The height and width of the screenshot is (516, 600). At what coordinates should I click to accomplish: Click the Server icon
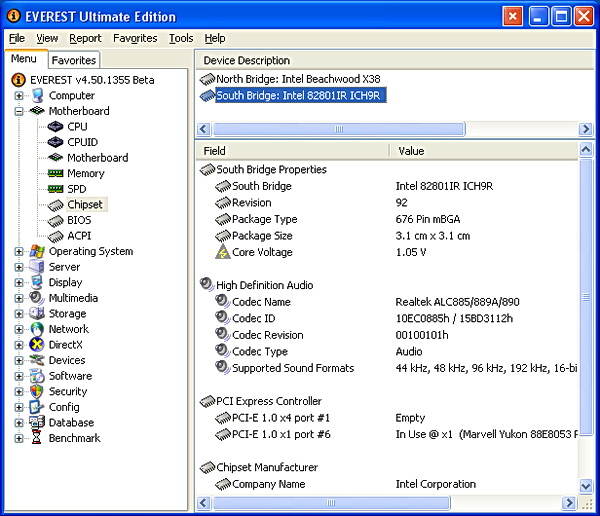point(37,267)
